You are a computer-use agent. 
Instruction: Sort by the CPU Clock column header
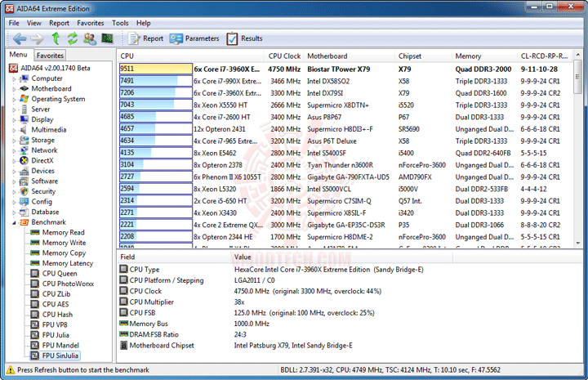pos(284,56)
